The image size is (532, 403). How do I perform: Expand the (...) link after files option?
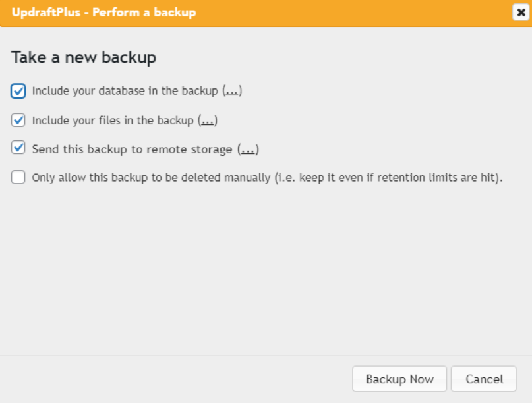pos(208,121)
